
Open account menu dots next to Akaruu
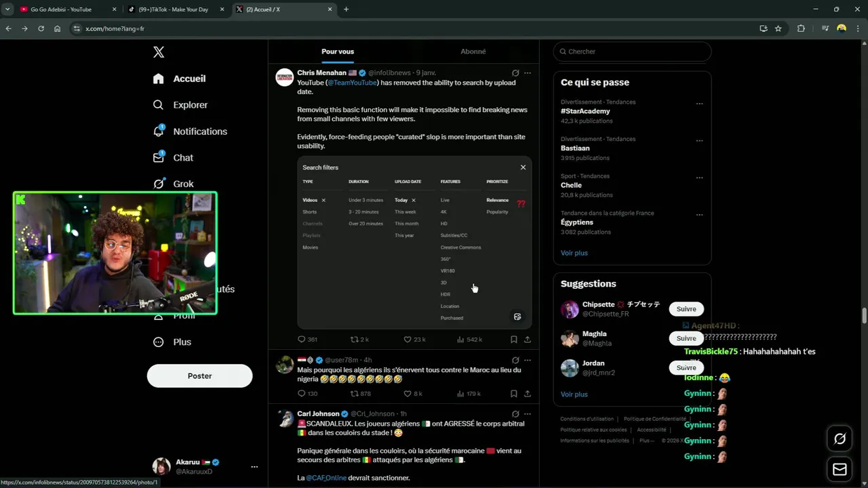click(x=254, y=467)
